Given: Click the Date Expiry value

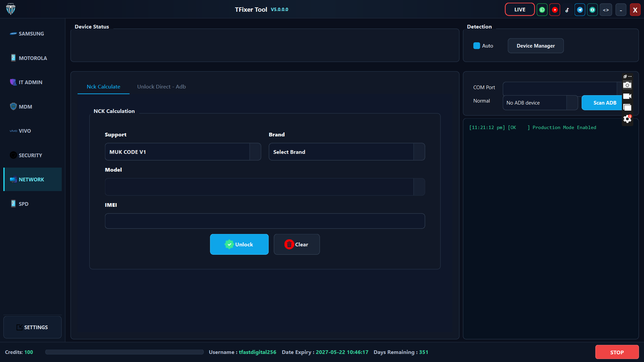Looking at the screenshot, I should [x=342, y=352].
